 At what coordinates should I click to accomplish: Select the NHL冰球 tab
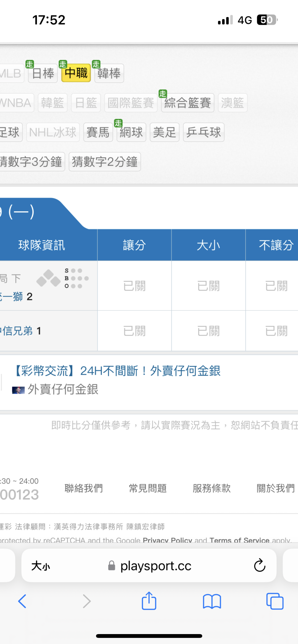(53, 132)
